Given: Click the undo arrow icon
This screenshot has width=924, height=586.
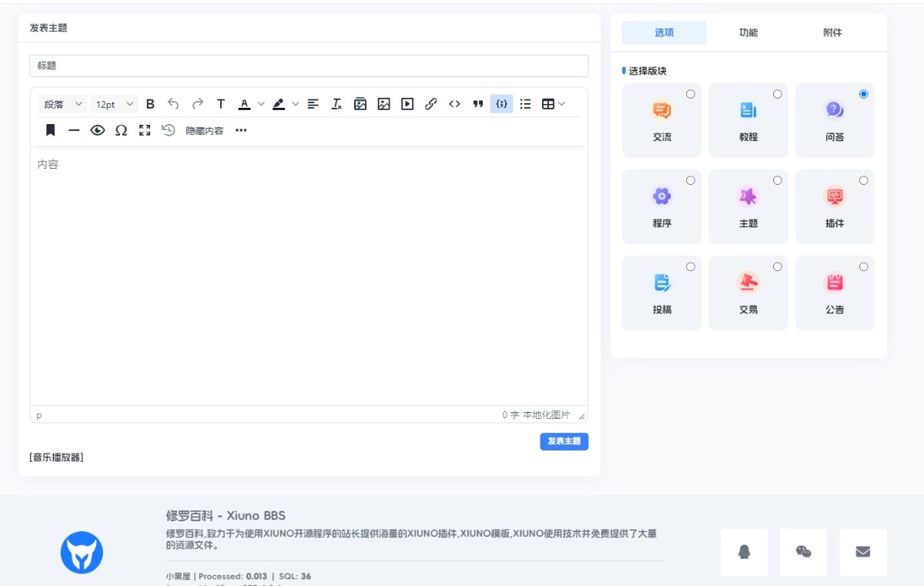Looking at the screenshot, I should 173,104.
